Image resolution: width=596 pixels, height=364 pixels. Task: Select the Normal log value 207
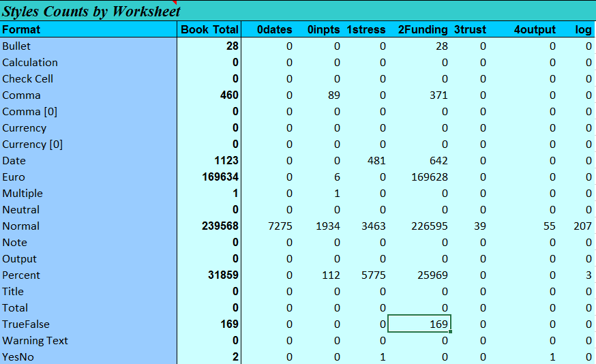point(582,226)
